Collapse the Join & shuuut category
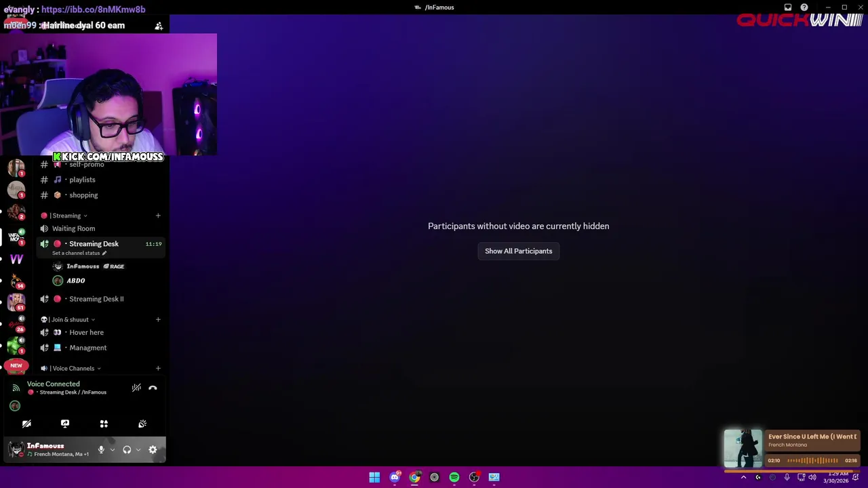Image resolution: width=868 pixels, height=488 pixels. point(68,319)
